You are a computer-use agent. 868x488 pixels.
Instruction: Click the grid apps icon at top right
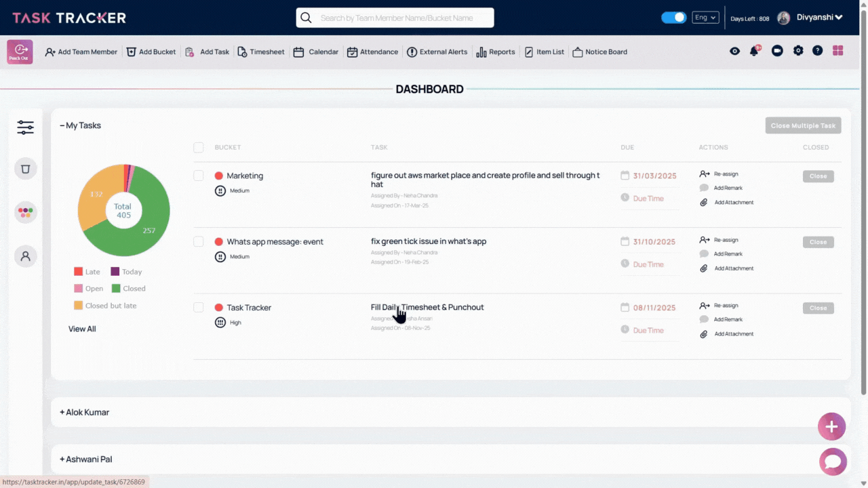point(838,51)
